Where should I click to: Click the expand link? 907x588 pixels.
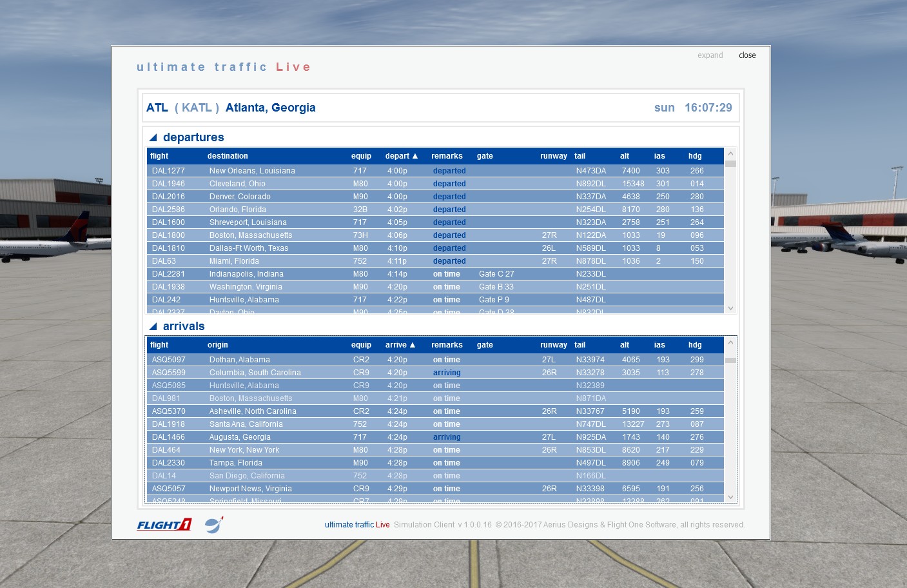point(710,55)
